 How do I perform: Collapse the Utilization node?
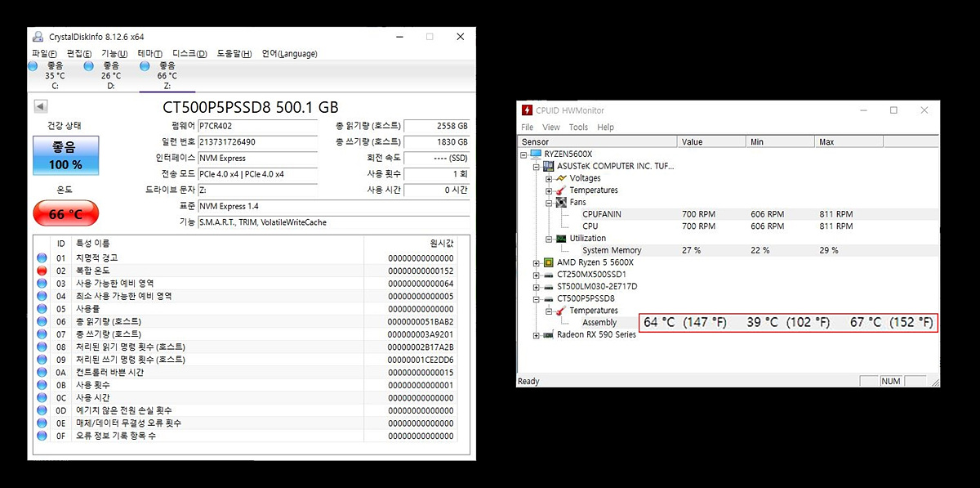[549, 239]
